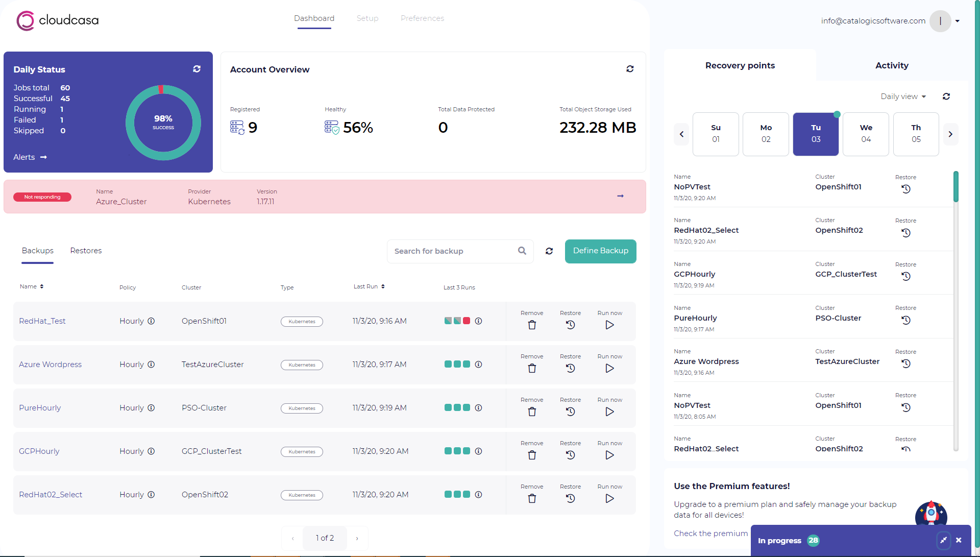Go to next days in calendar
Image resolution: width=980 pixels, height=557 pixels.
click(950, 134)
